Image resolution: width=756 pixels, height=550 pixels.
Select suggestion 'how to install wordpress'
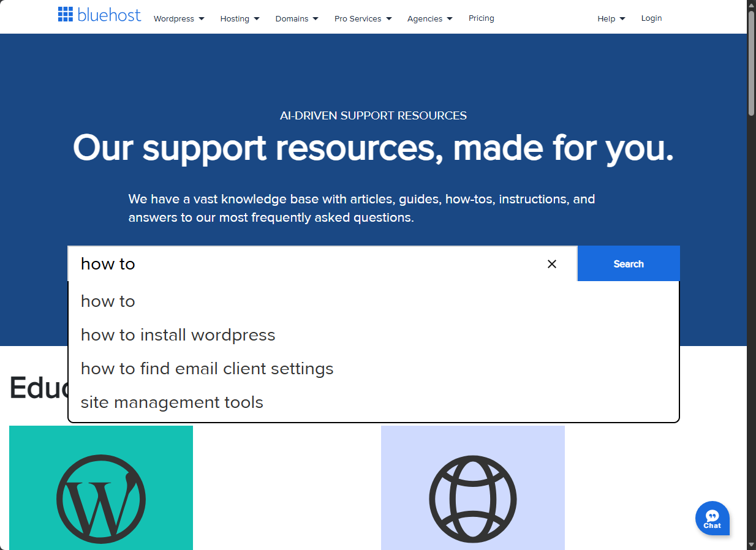(178, 335)
